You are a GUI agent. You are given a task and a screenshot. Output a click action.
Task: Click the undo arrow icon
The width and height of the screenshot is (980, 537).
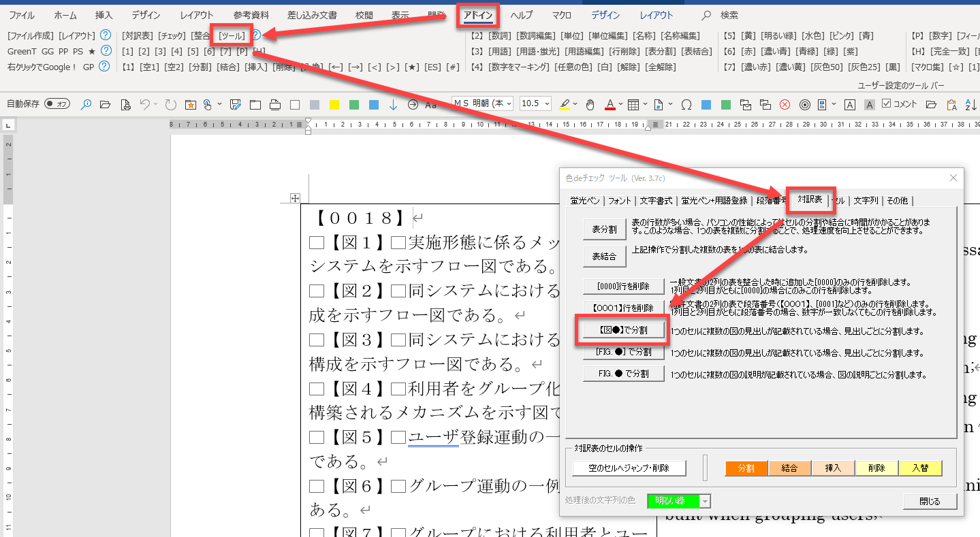(x=144, y=104)
